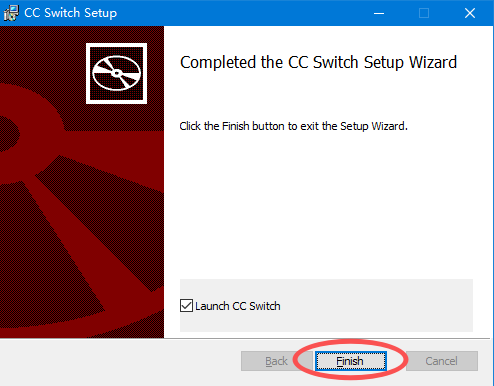Screen dimensions: 494x386
Task: Click the 'CC Switch Setup' title text
Action: tap(70, 13)
